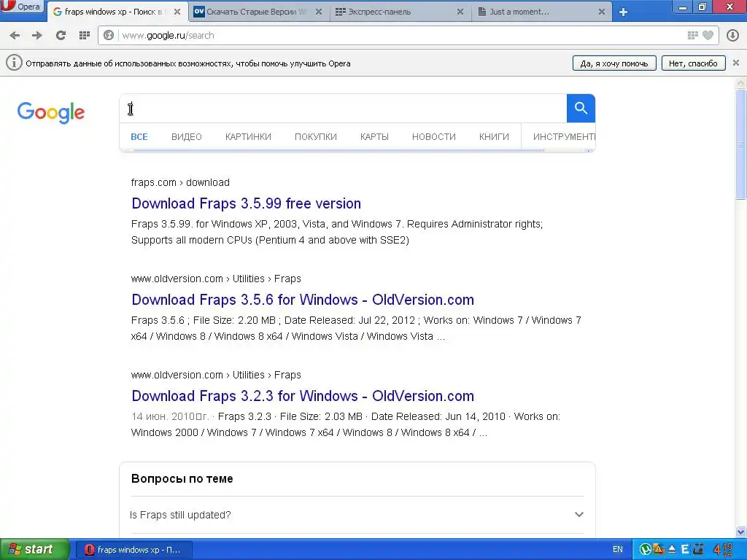Close the 'Экспресс-панель' tab
The width and height of the screenshot is (747, 560).
[x=460, y=12]
